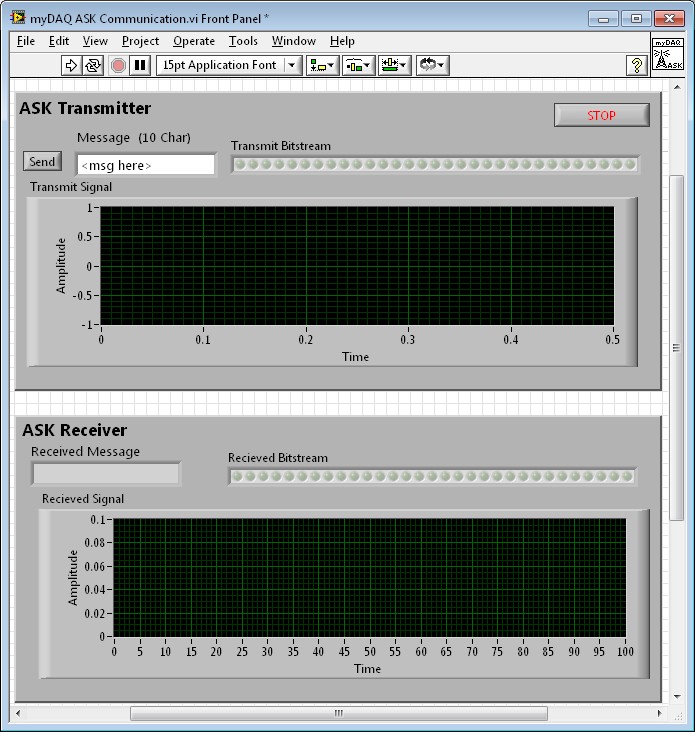Screen dimensions: 695x732
Task: Click the Run arrow icon
Action: 71,65
